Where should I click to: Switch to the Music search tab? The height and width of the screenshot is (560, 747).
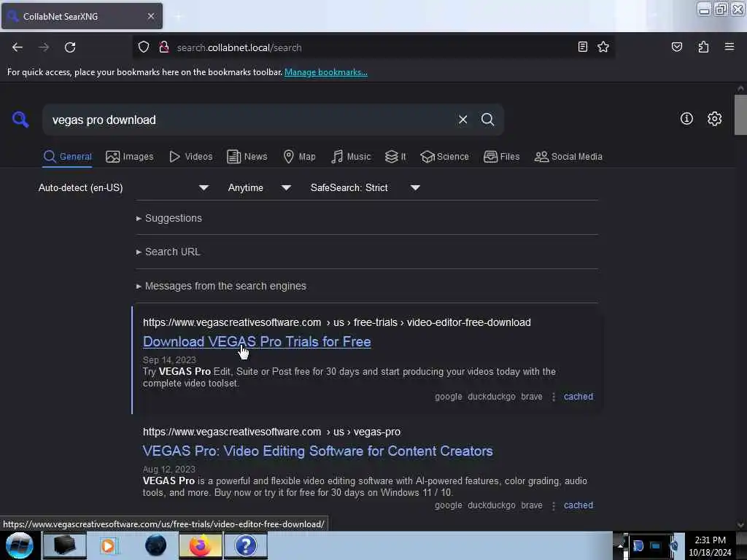(351, 157)
